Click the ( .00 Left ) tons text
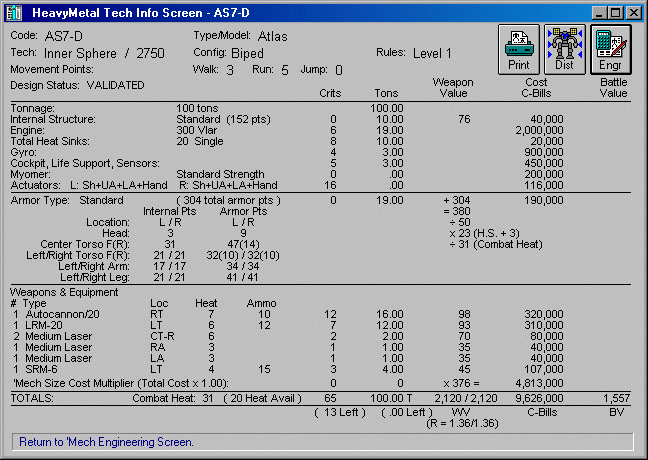This screenshot has width=648, height=460. pyautogui.click(x=406, y=412)
